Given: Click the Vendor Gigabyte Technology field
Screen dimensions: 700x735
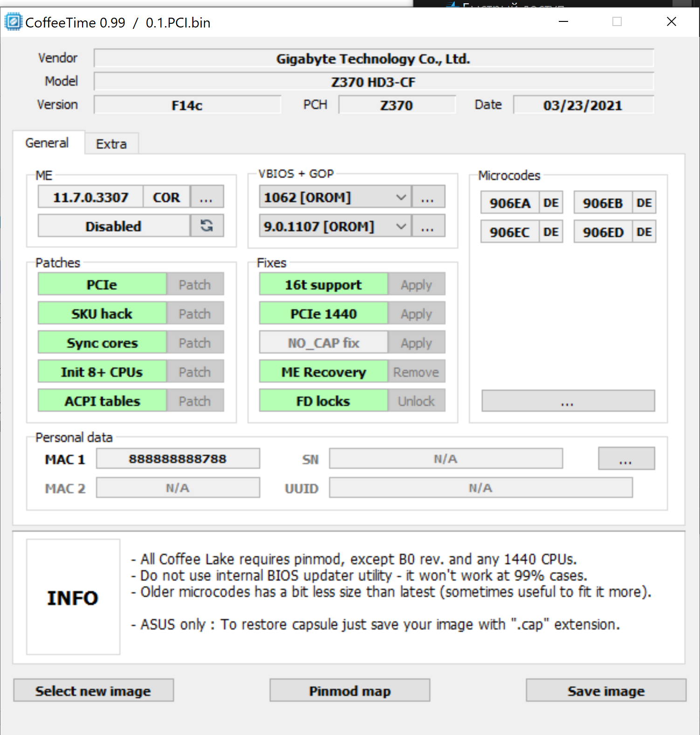Looking at the screenshot, I should click(x=374, y=58).
